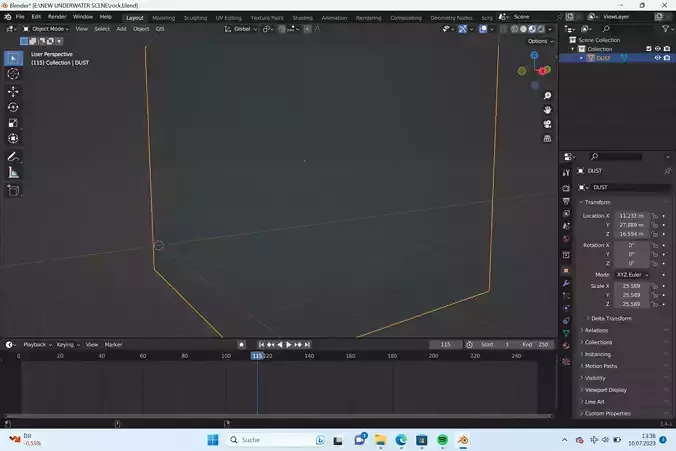Open the Modifiers wrench tab
Screen dimensions: 676x451
[566, 283]
